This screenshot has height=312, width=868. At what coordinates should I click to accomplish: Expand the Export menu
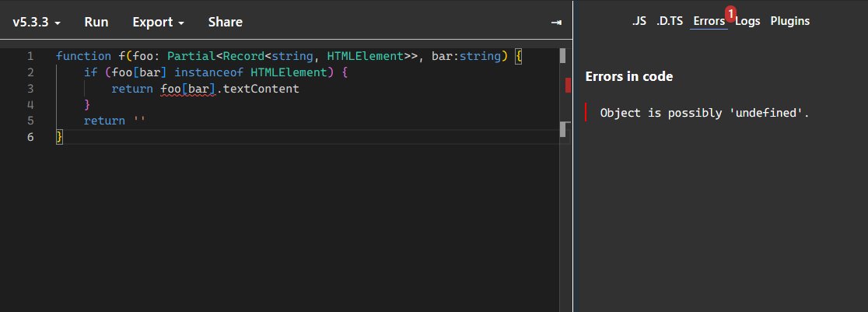(x=159, y=22)
